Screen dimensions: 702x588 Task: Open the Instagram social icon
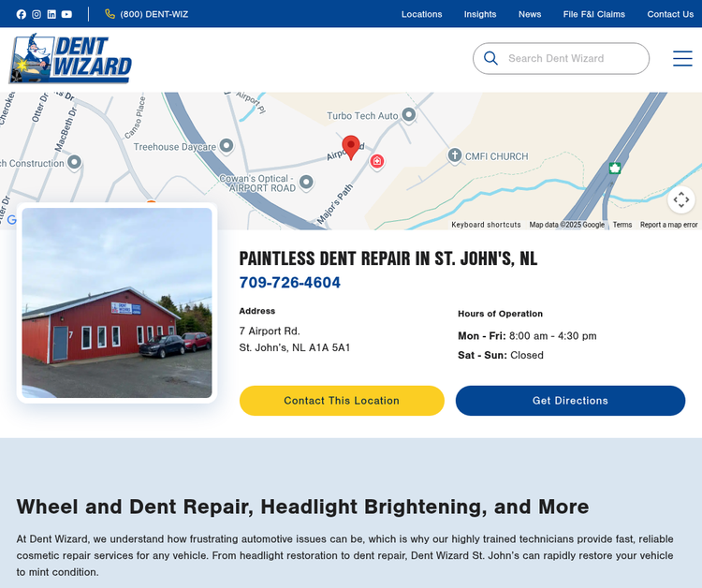(x=37, y=14)
